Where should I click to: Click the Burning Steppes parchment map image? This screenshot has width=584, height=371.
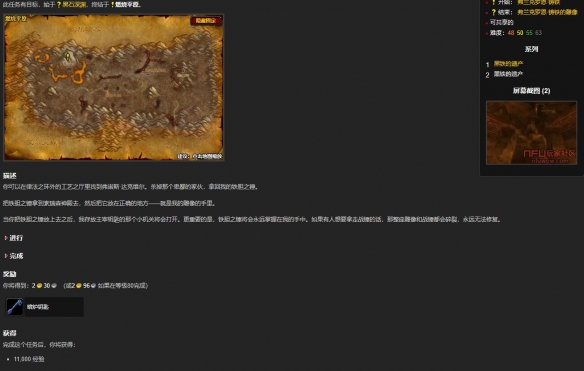coord(114,88)
